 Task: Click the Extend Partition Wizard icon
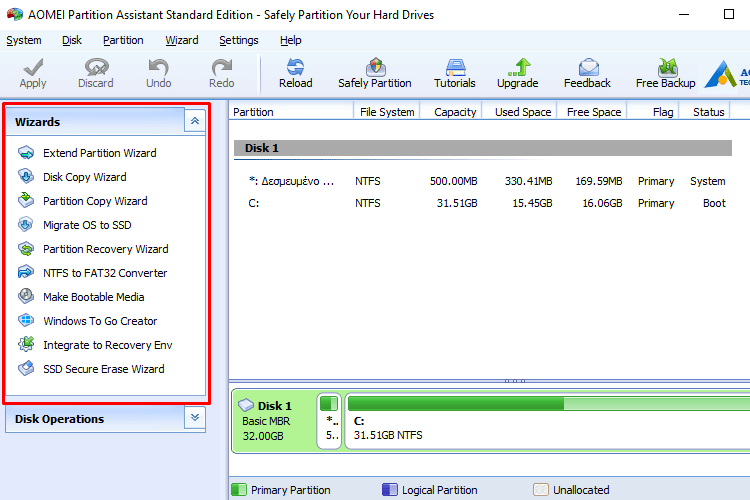click(26, 153)
